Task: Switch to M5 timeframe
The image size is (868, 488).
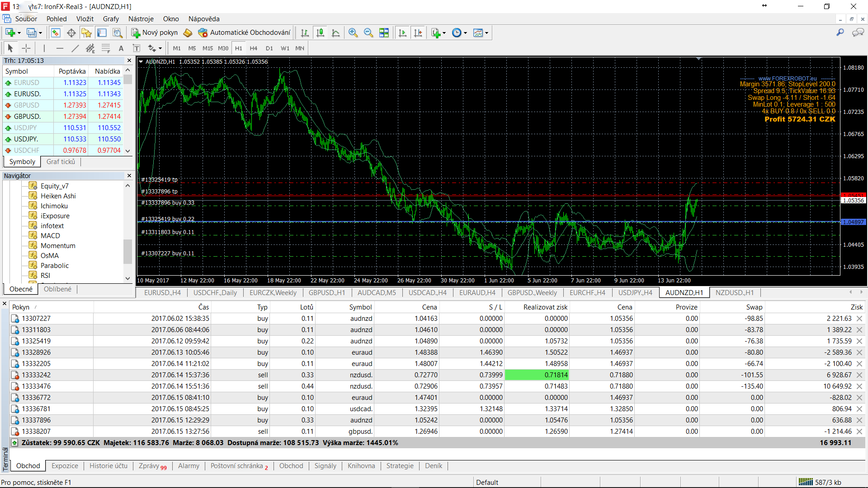Action: [x=192, y=48]
